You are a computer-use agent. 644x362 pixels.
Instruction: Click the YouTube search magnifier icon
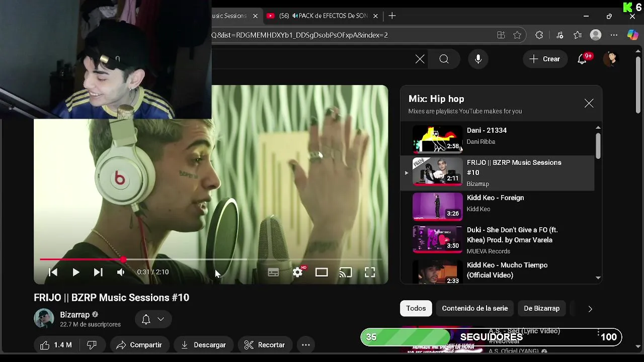(x=444, y=59)
